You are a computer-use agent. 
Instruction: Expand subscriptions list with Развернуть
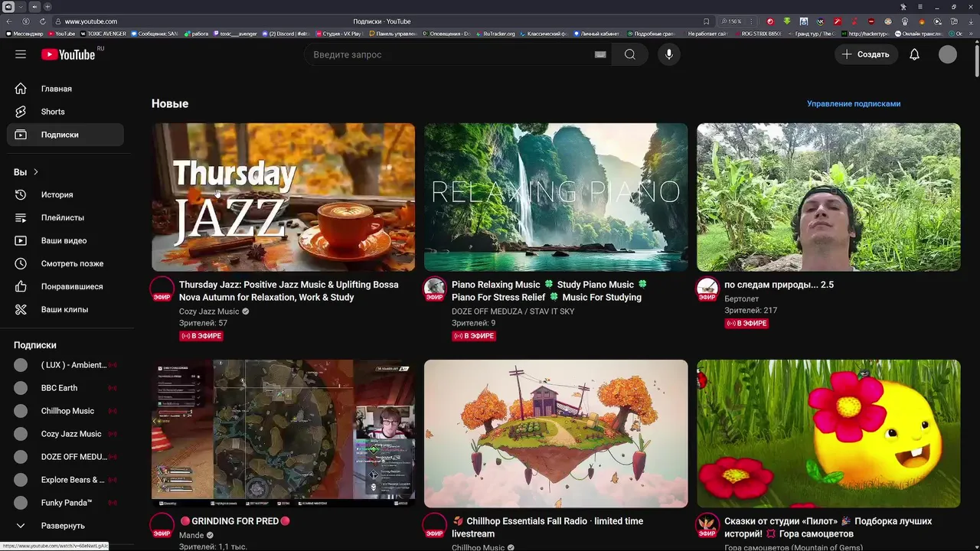coord(66,526)
